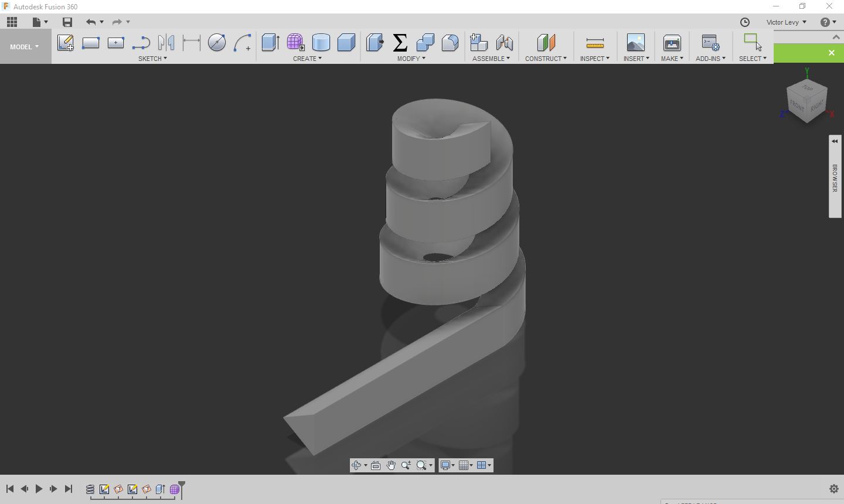The height and width of the screenshot is (504, 844).
Task: Expand the ADD-INS menu
Action: [710, 59]
